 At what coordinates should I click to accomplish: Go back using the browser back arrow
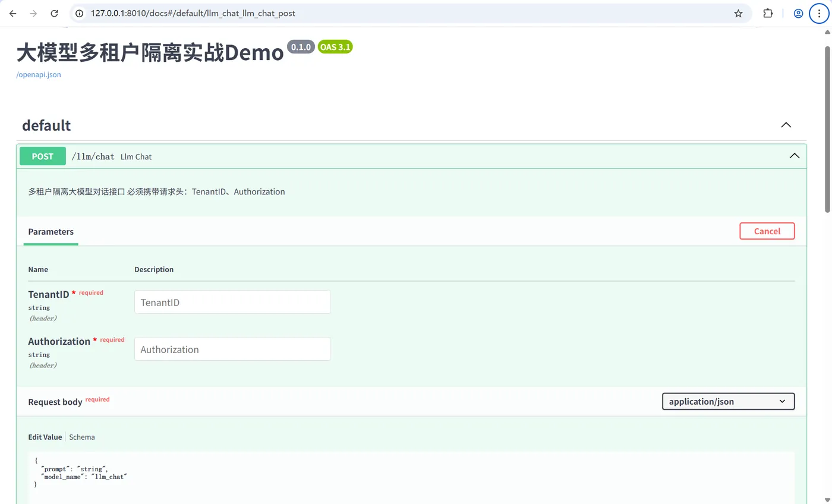[x=13, y=13]
